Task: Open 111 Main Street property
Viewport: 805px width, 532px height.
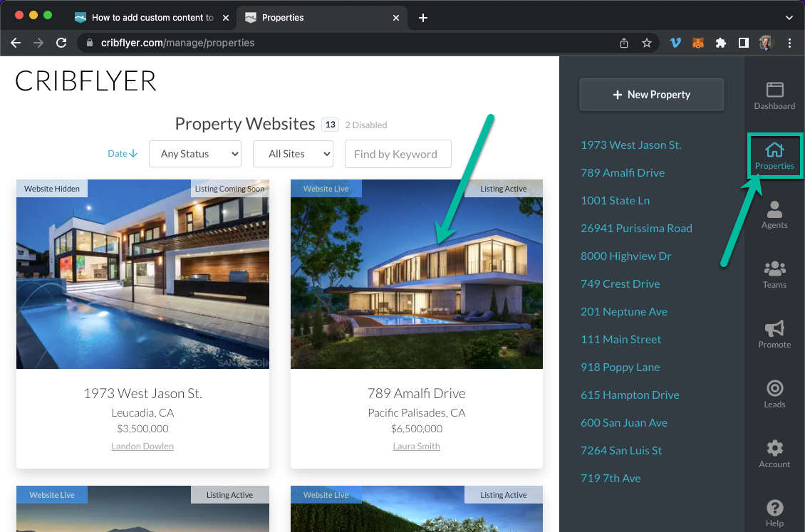Action: tap(620, 339)
